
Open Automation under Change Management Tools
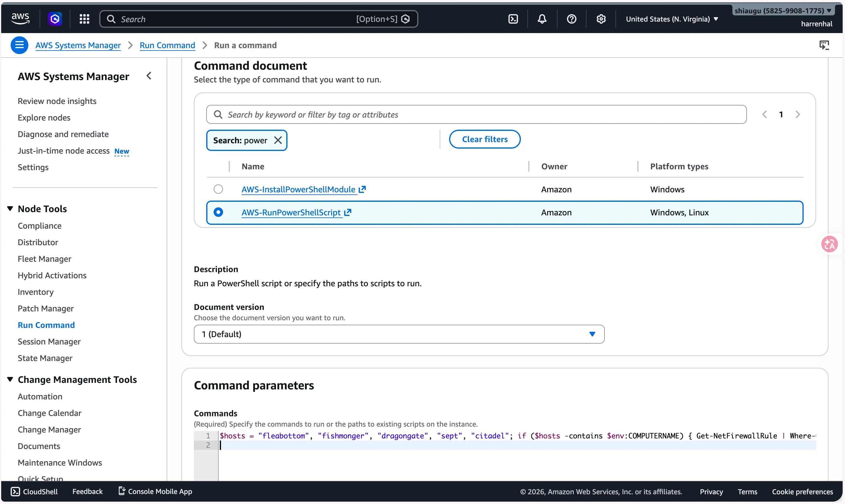[x=40, y=397]
